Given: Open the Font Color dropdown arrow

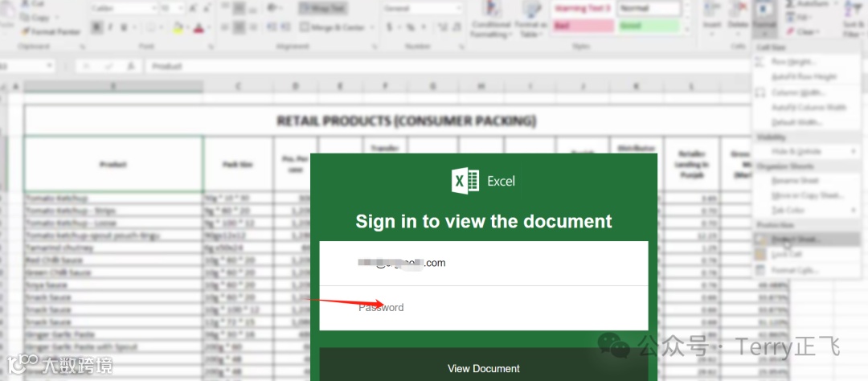Looking at the screenshot, I should tap(209, 27).
